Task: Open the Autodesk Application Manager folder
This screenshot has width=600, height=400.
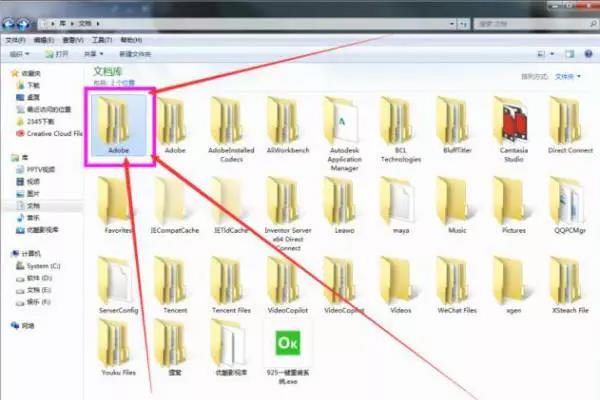Action: tap(344, 134)
